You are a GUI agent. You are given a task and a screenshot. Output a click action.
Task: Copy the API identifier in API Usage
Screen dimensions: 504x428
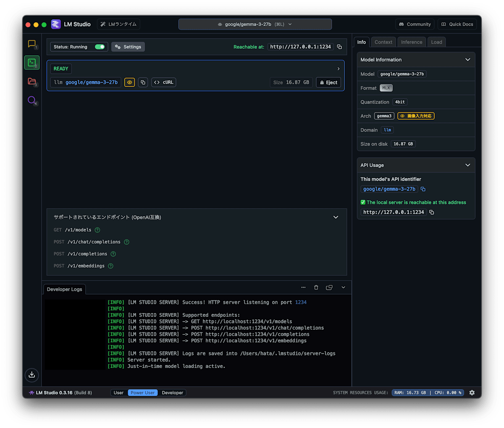[423, 189]
